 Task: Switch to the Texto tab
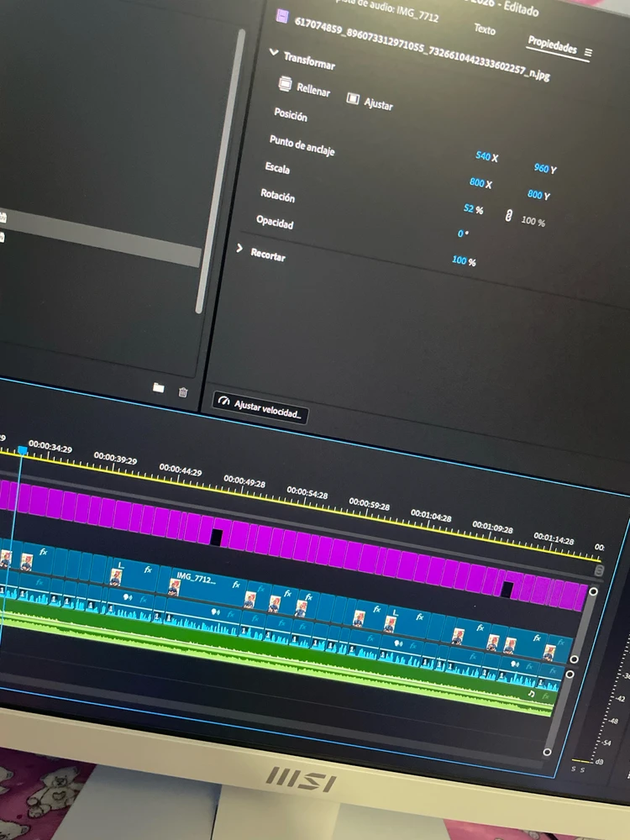pos(485,29)
